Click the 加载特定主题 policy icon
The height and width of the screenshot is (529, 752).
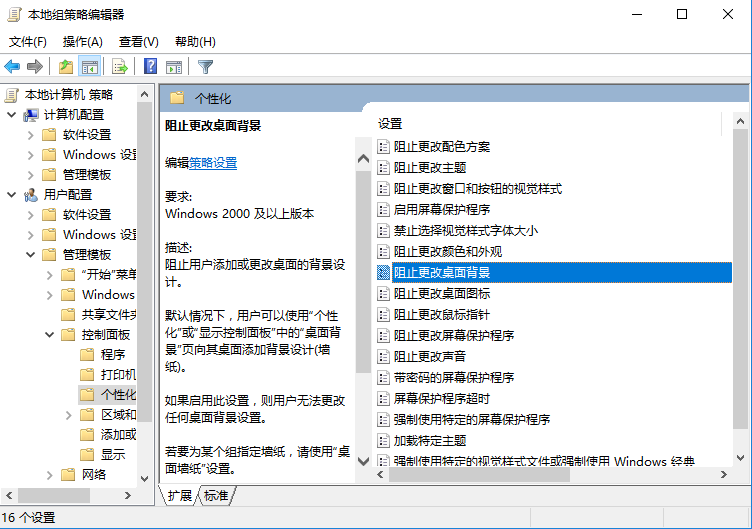point(383,440)
